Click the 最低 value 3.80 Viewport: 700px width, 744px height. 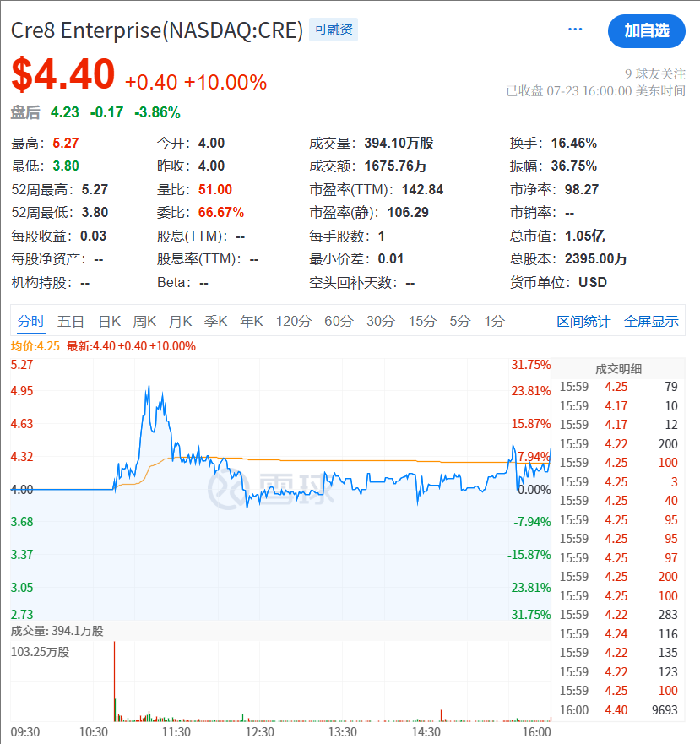click(66, 166)
